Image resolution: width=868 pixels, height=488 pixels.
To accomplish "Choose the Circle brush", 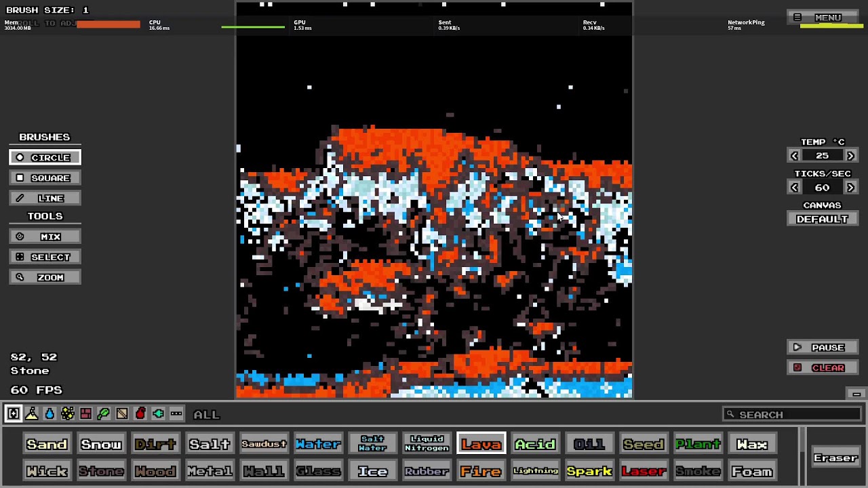I will (45, 157).
